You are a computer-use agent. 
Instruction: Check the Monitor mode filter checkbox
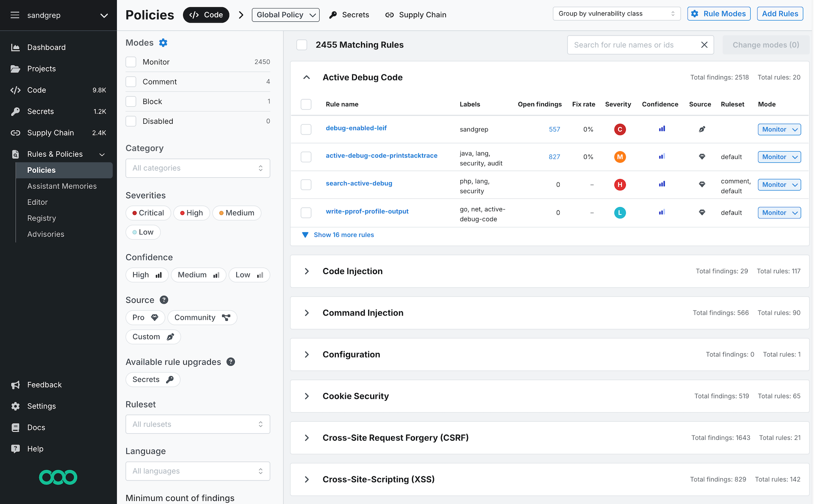click(x=131, y=62)
